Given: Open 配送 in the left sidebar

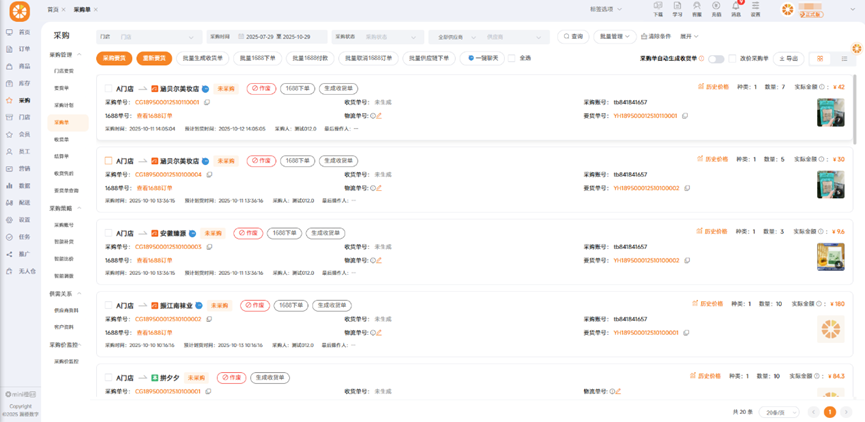Looking at the screenshot, I should [x=17, y=202].
